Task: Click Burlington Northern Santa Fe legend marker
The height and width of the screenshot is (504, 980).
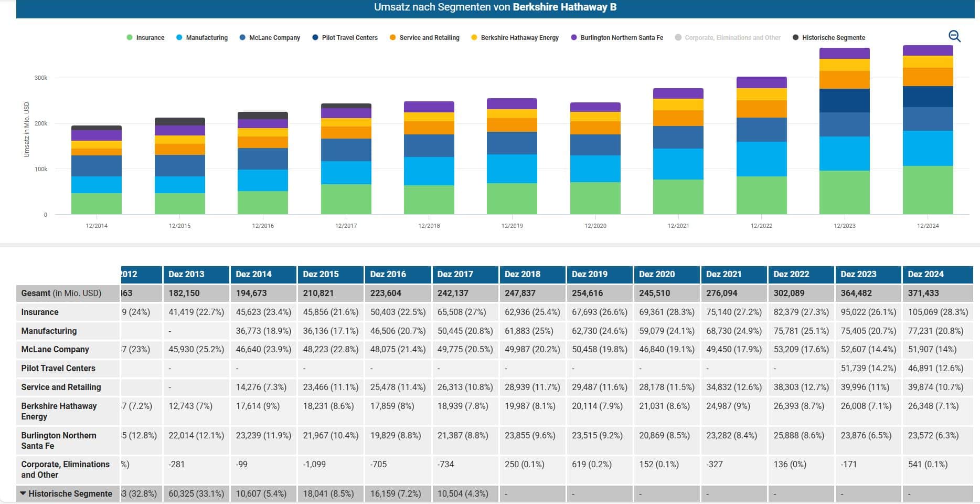Action: click(x=574, y=38)
